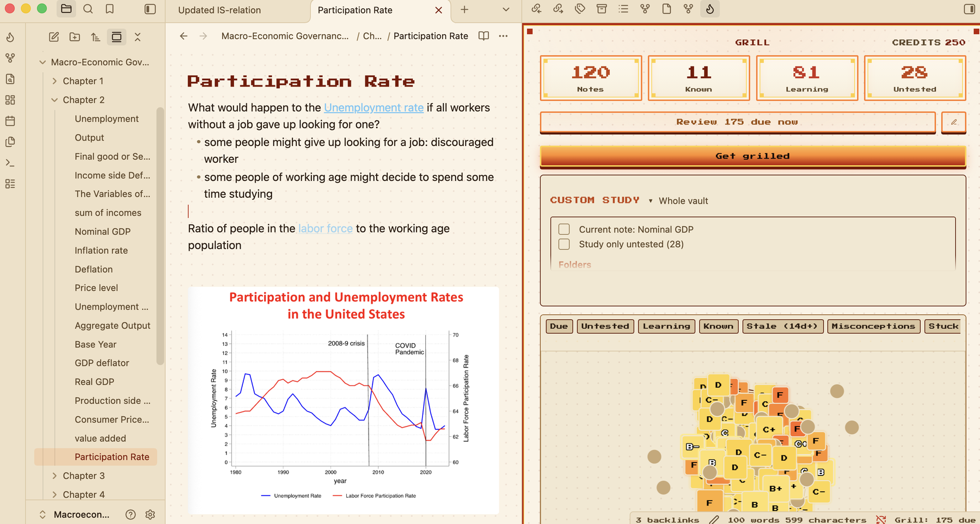
Task: Filter map by Due
Action: tap(559, 326)
